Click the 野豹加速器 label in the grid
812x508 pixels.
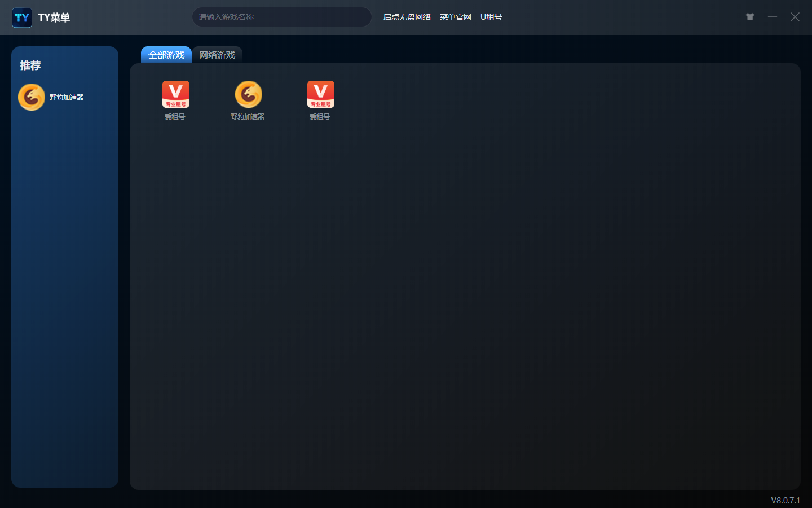tap(248, 117)
